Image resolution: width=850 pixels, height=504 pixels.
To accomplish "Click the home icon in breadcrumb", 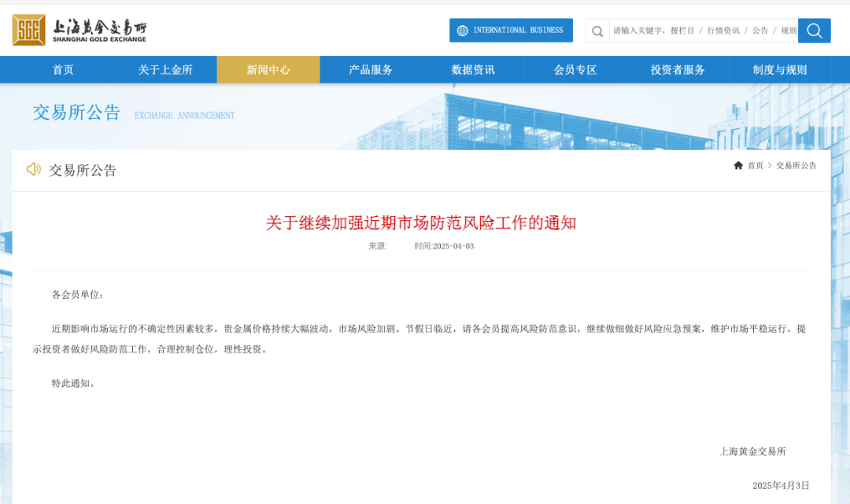I will (x=738, y=165).
